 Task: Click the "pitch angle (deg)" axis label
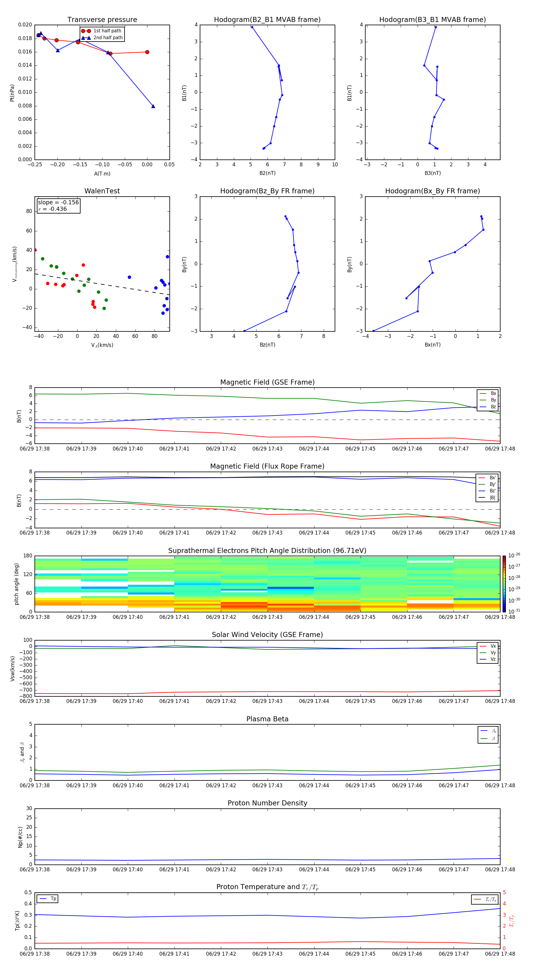[x=16, y=584]
